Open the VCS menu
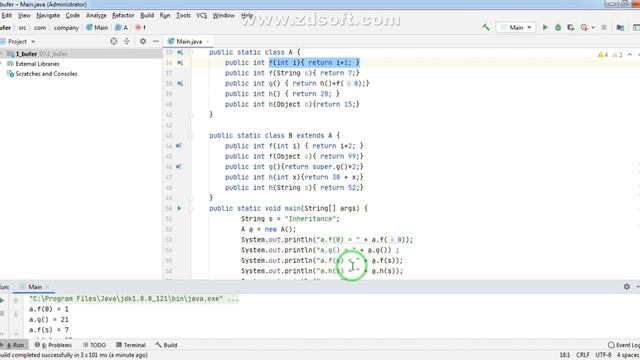The width and height of the screenshot is (640, 360). pyautogui.click(x=202, y=15)
